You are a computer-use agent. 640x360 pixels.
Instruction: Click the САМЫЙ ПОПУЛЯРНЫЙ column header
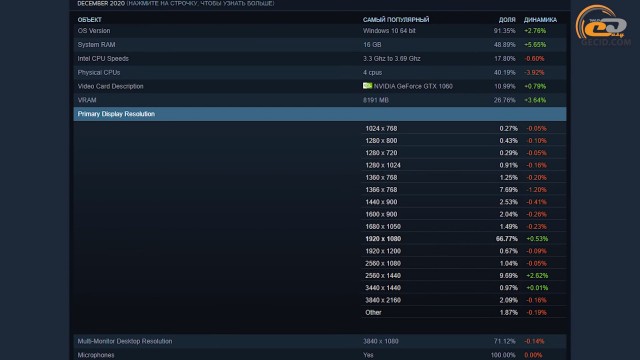click(x=396, y=20)
